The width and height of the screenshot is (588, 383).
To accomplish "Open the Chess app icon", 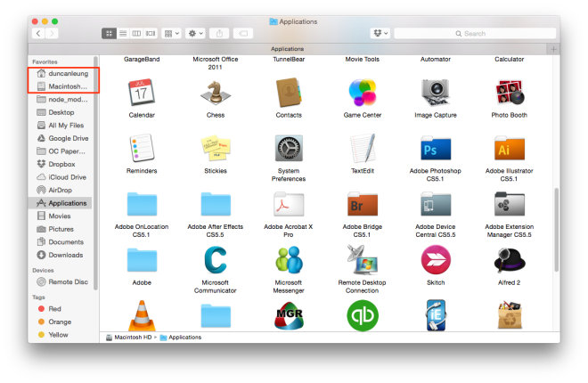I will coord(216,93).
